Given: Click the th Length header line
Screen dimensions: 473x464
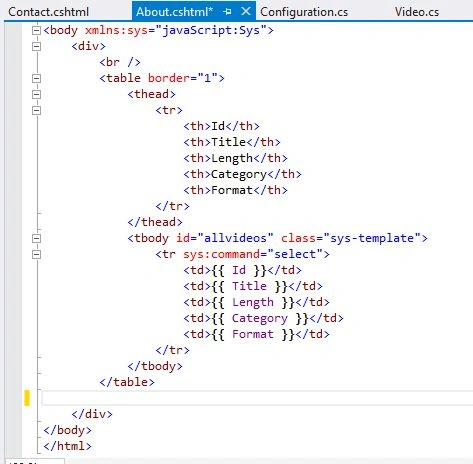Looking at the screenshot, I should 235,158.
